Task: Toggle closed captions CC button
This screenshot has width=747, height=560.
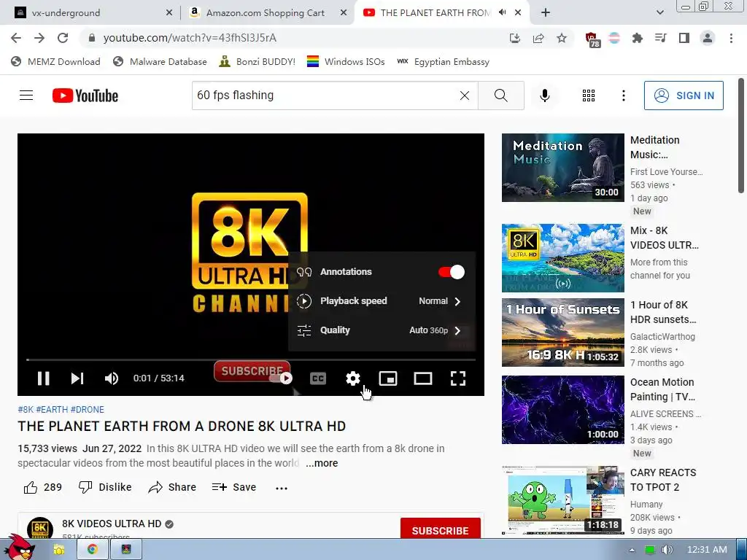Action: tap(318, 378)
